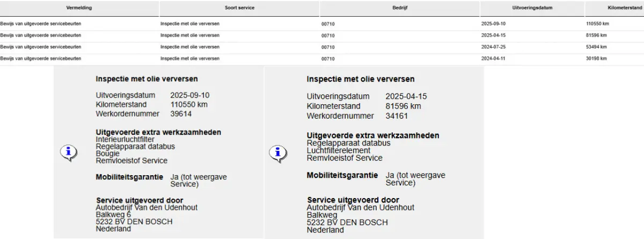Click work order number 34161
The image size is (644, 239).
point(396,115)
